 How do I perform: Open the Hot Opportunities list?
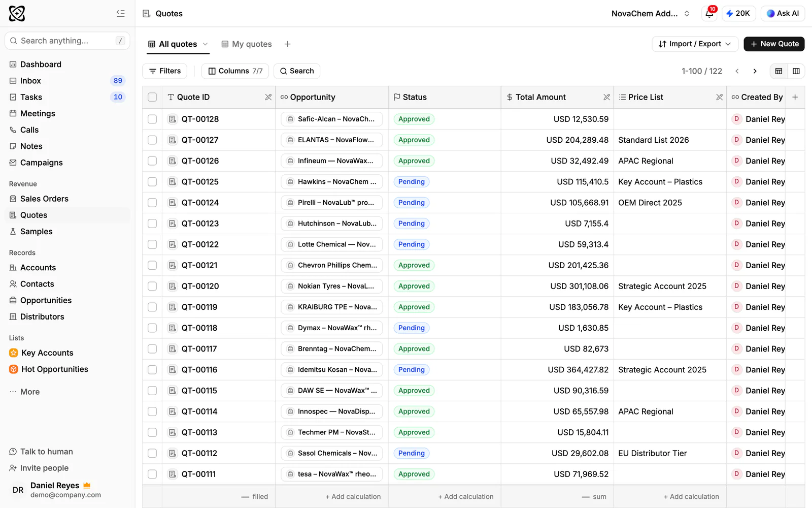(x=67, y=369)
